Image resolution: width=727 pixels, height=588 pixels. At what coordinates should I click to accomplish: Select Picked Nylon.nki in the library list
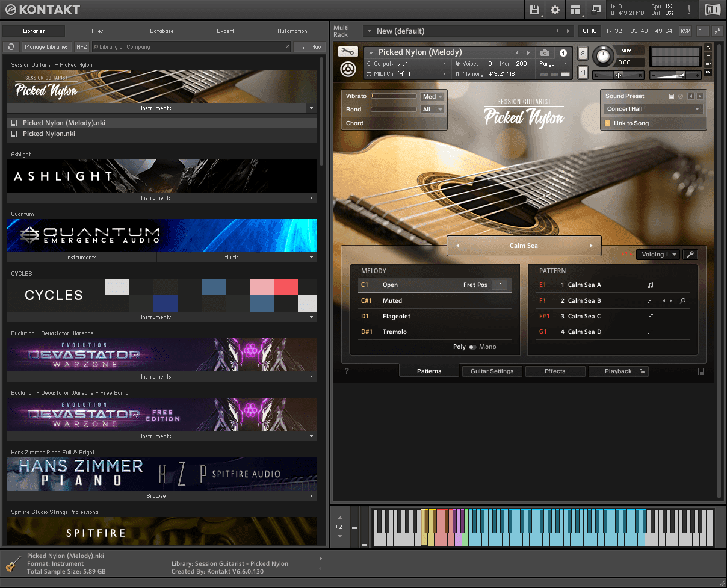click(x=49, y=134)
